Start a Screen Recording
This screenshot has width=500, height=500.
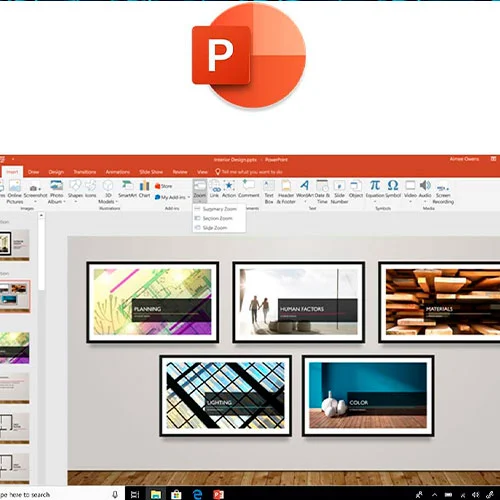pos(443,192)
